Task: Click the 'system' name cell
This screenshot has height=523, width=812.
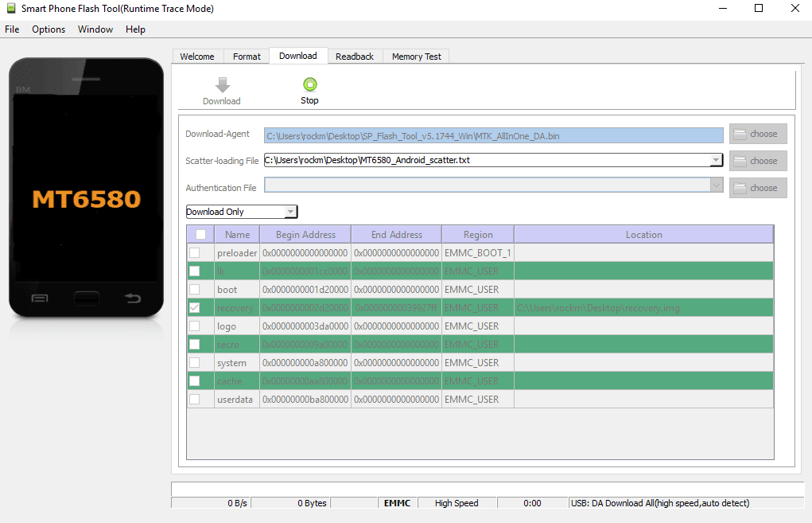Action: [x=237, y=363]
